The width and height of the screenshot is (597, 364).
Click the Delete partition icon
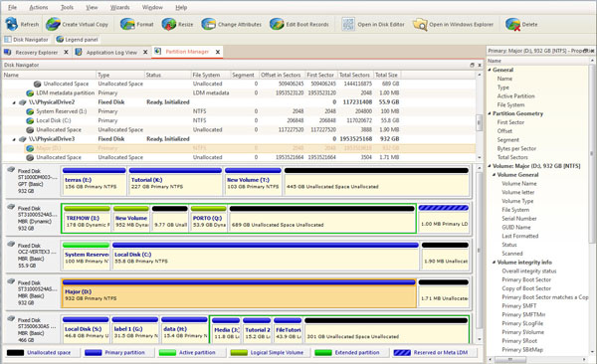512,24
